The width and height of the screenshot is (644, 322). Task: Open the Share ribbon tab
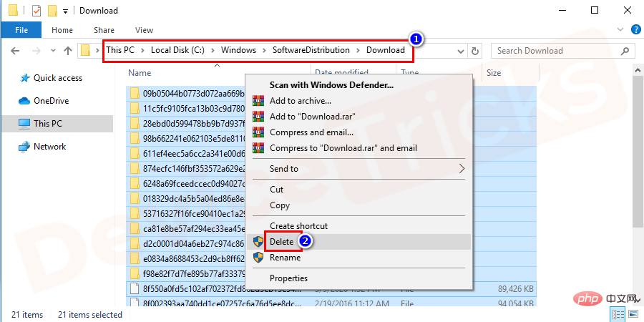click(104, 30)
